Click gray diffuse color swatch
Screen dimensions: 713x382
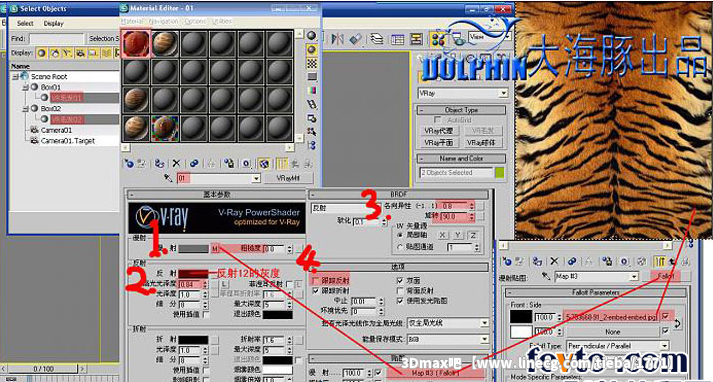[193, 249]
